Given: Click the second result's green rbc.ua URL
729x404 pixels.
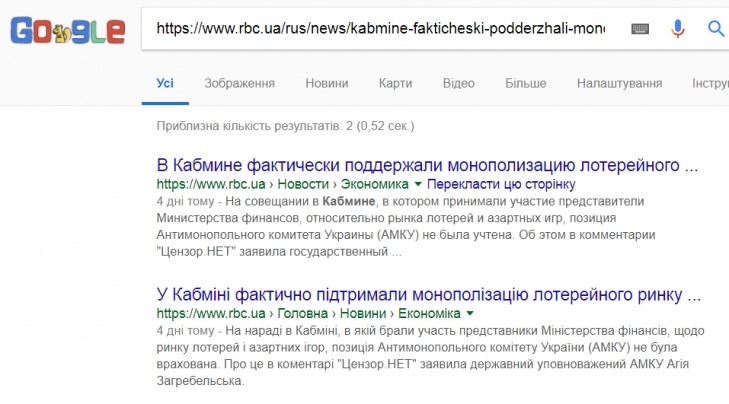Looking at the screenshot, I should pyautogui.click(x=309, y=314).
